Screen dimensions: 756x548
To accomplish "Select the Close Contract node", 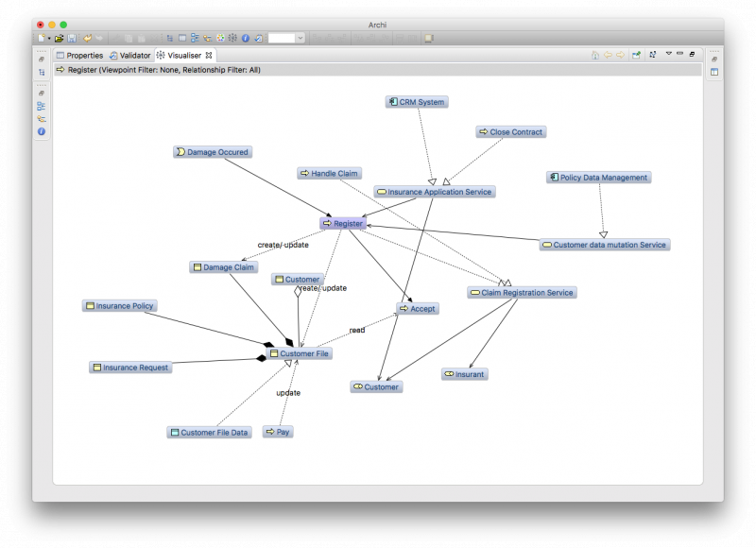I will click(511, 132).
